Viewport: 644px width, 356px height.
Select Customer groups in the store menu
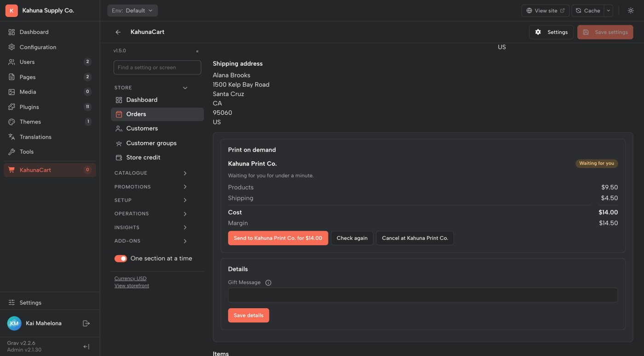(157, 143)
